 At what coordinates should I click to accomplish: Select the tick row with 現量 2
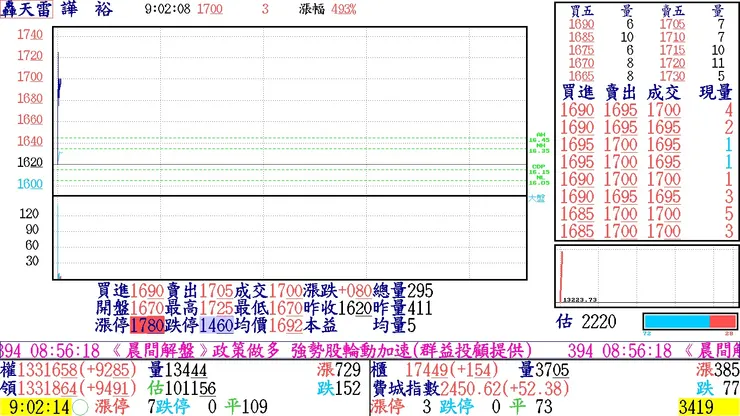[646, 127]
